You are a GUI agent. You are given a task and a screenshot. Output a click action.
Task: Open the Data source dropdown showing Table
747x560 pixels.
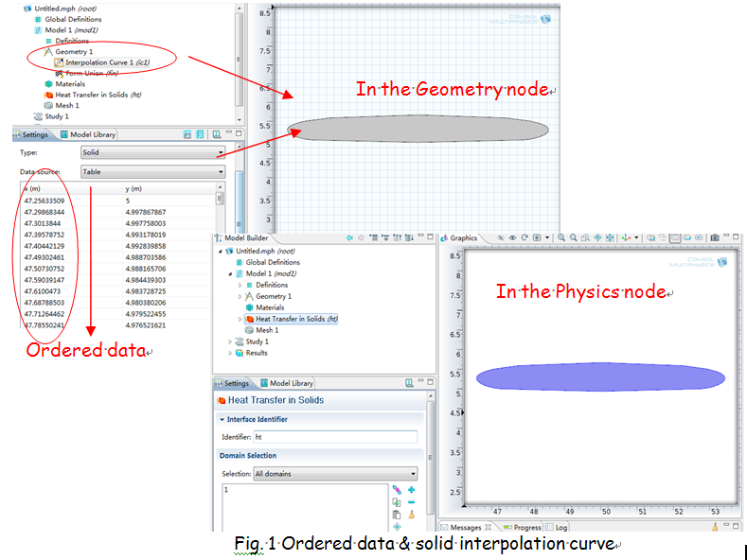(151, 172)
